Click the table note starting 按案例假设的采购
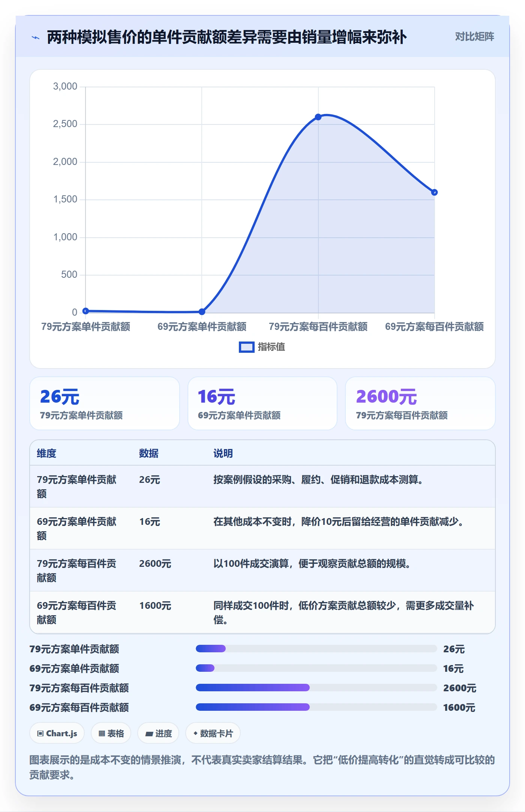The height and width of the screenshot is (812, 525). point(318,479)
